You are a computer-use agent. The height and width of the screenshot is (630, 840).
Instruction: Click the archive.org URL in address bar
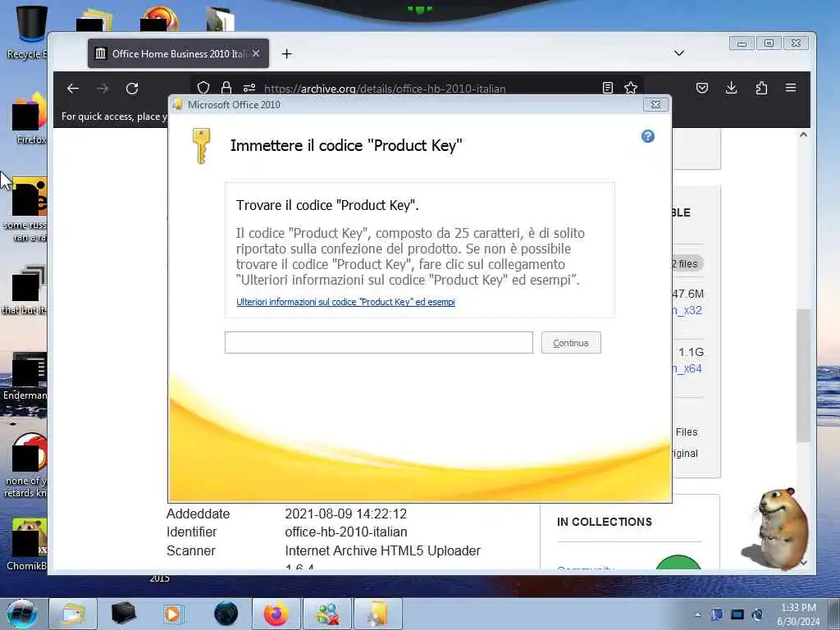click(x=385, y=89)
